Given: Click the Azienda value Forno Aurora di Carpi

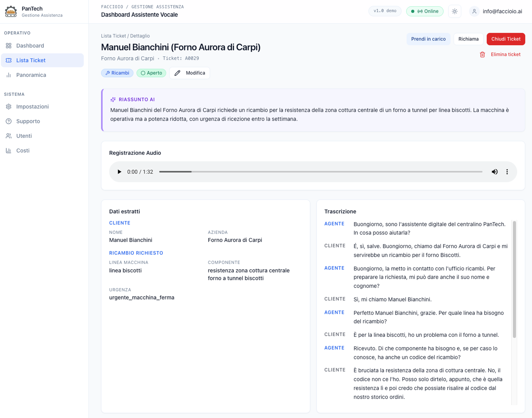Looking at the screenshot, I should [x=235, y=240].
